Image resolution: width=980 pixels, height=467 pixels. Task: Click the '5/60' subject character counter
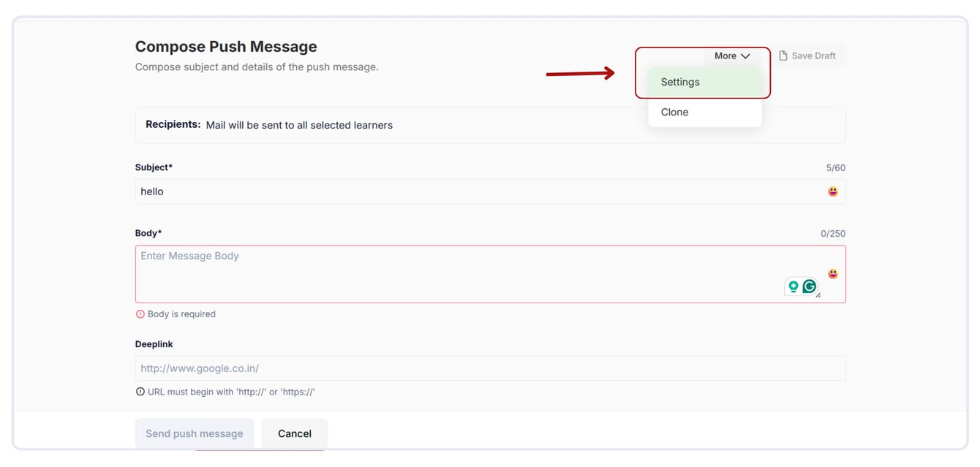[x=836, y=168]
